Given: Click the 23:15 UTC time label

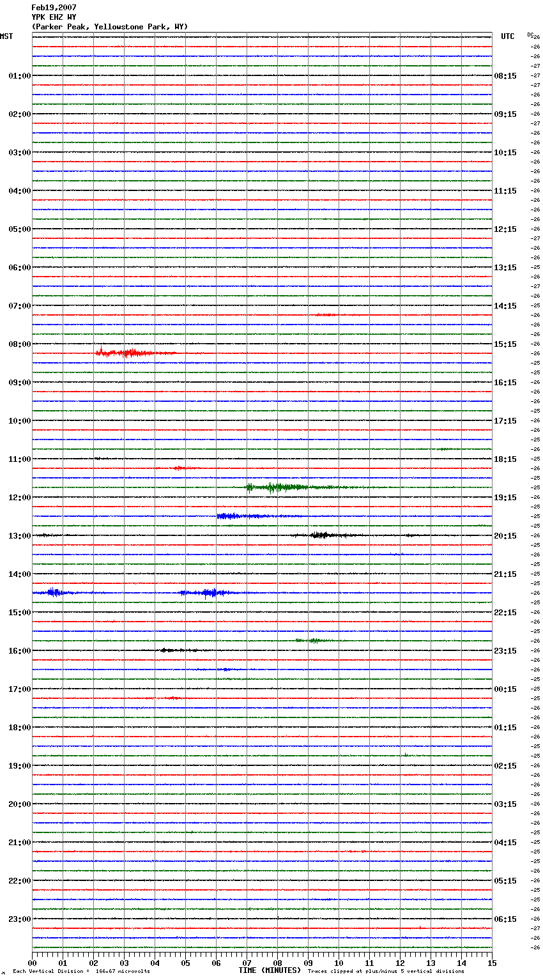Looking at the screenshot, I should tap(505, 651).
